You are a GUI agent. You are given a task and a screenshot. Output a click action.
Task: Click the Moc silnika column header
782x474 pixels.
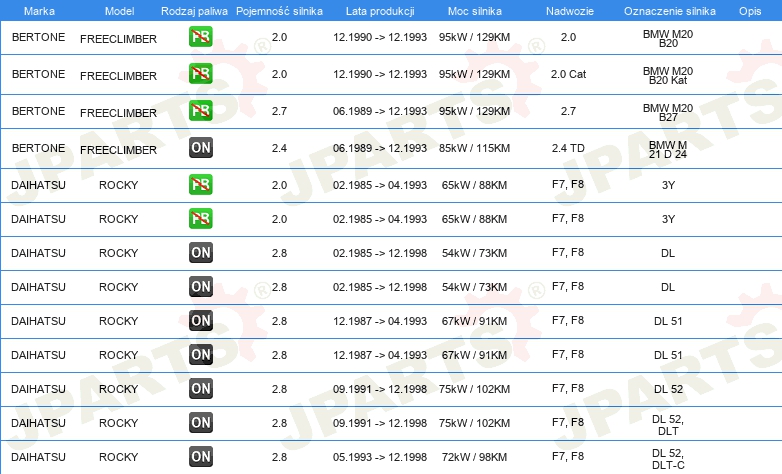[x=474, y=11]
